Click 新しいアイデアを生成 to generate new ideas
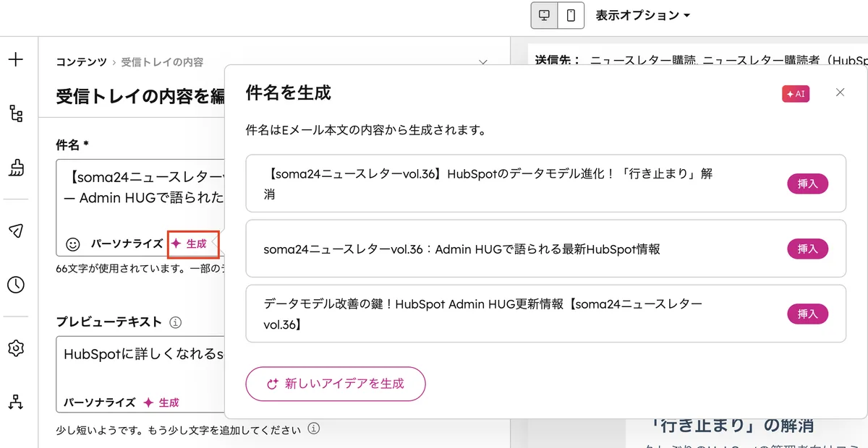The image size is (868, 448). [336, 384]
